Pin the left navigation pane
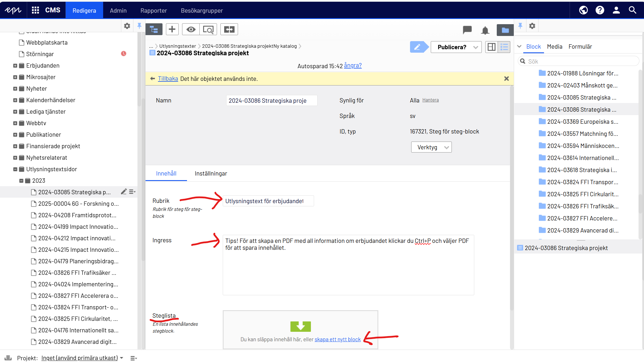The image size is (644, 362). point(139,26)
